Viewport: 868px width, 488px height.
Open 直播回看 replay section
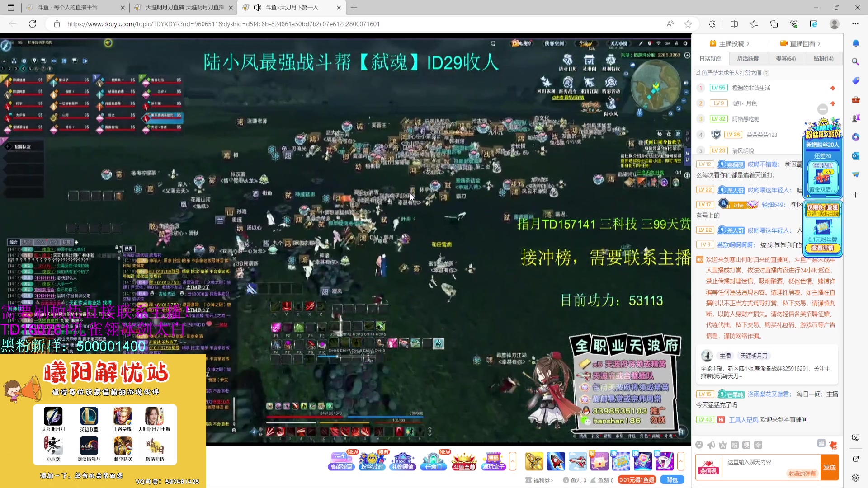pyautogui.click(x=801, y=43)
